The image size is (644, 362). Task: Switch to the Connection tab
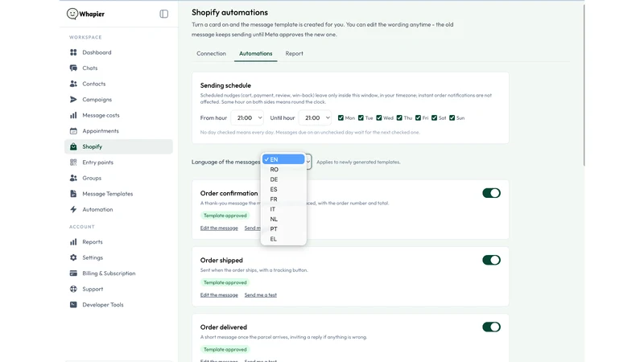click(x=211, y=53)
